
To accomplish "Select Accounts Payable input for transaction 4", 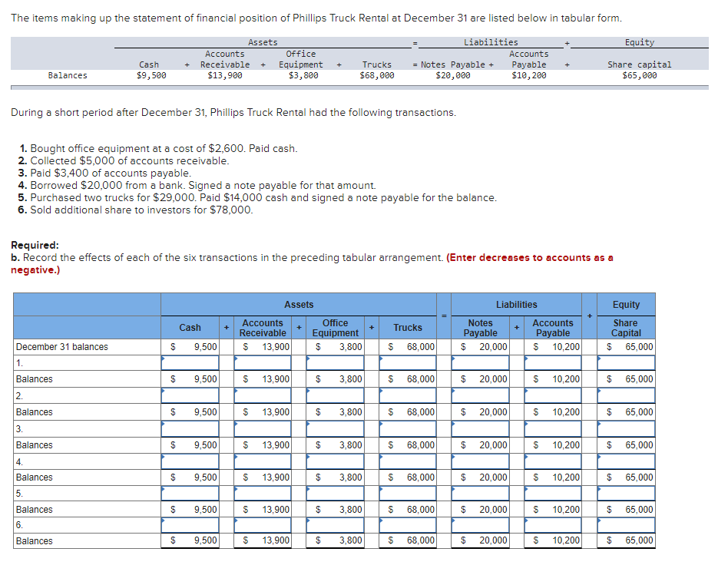I will (x=552, y=461).
